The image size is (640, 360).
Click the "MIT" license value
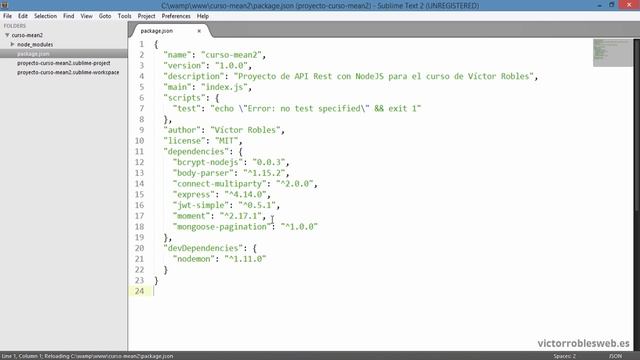[x=227, y=141]
